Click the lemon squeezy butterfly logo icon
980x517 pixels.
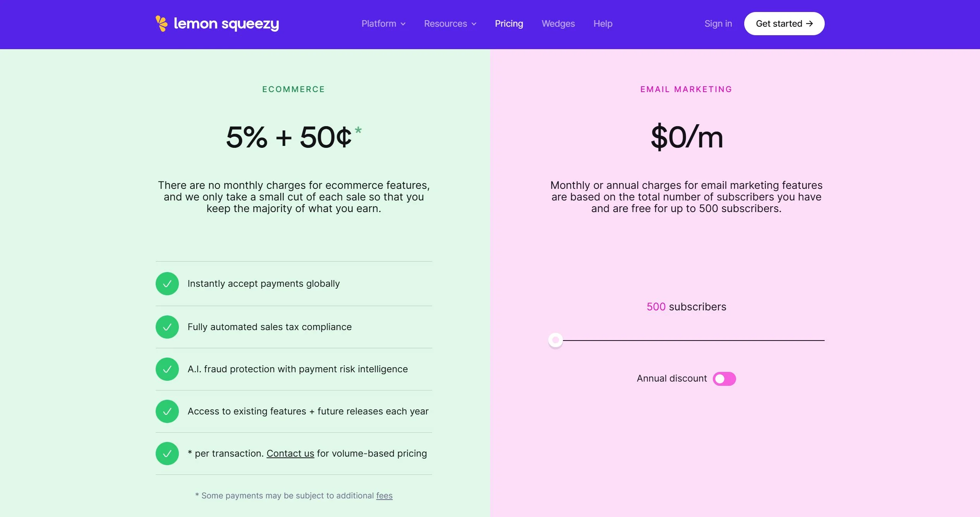coord(161,24)
